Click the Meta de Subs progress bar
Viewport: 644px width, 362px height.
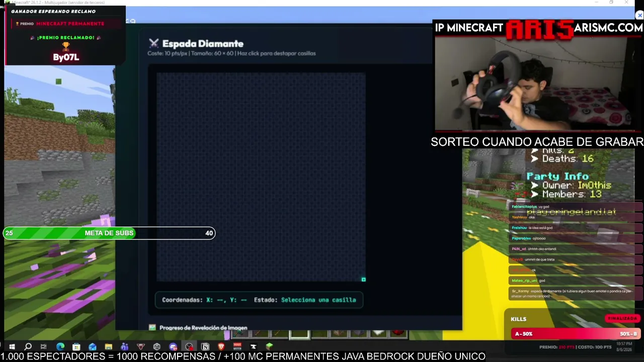tap(109, 233)
